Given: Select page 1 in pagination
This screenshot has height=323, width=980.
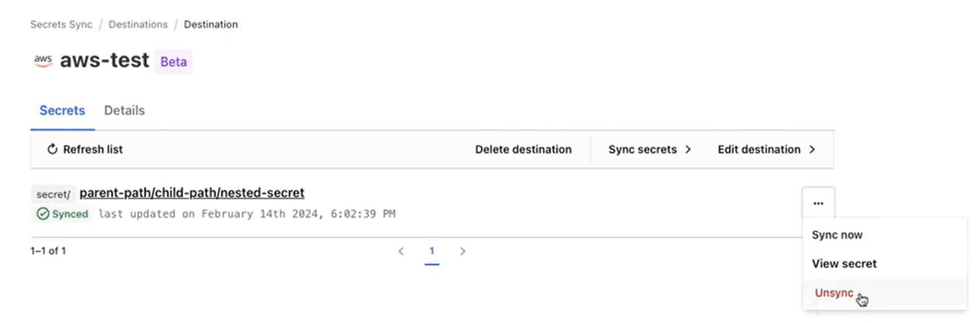Looking at the screenshot, I should (x=432, y=251).
